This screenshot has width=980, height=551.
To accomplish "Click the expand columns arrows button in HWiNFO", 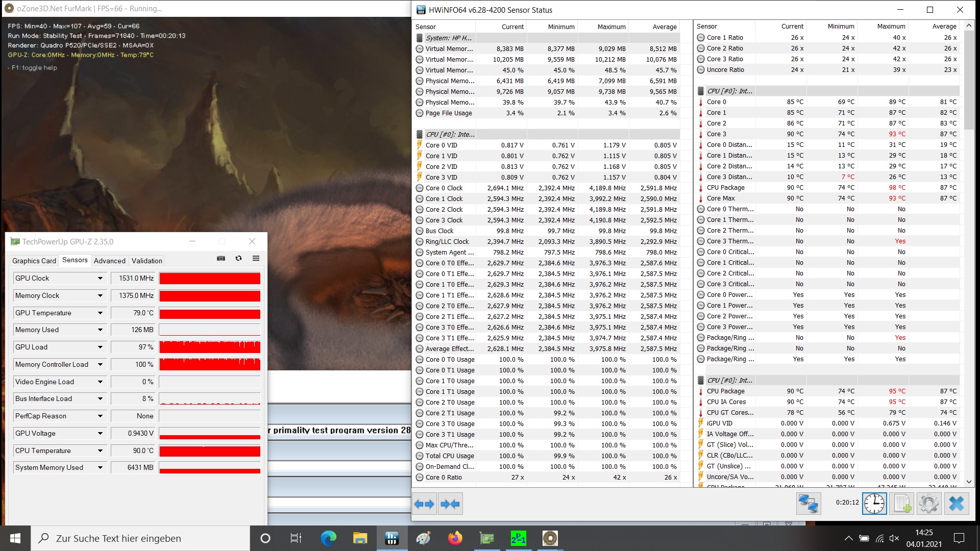I will click(424, 504).
